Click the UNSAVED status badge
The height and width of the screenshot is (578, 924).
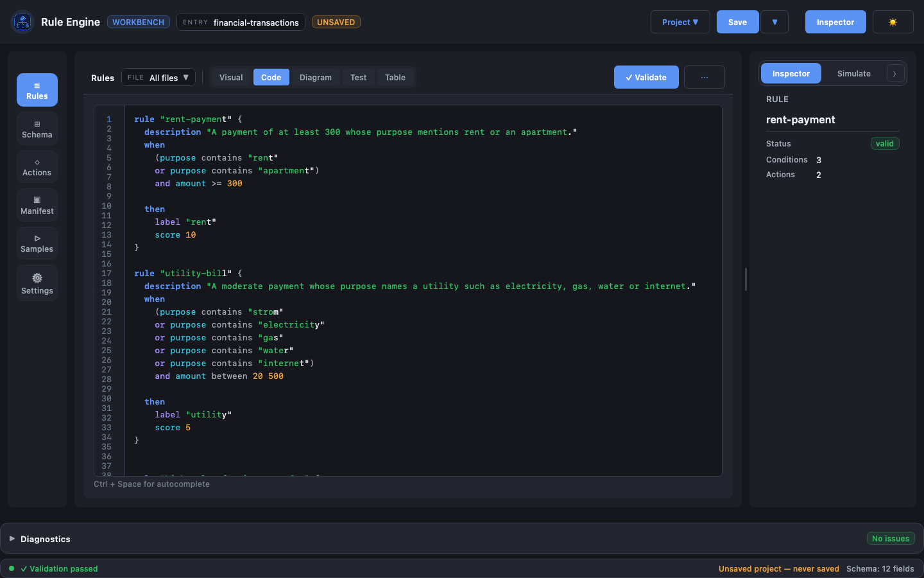[x=336, y=22]
